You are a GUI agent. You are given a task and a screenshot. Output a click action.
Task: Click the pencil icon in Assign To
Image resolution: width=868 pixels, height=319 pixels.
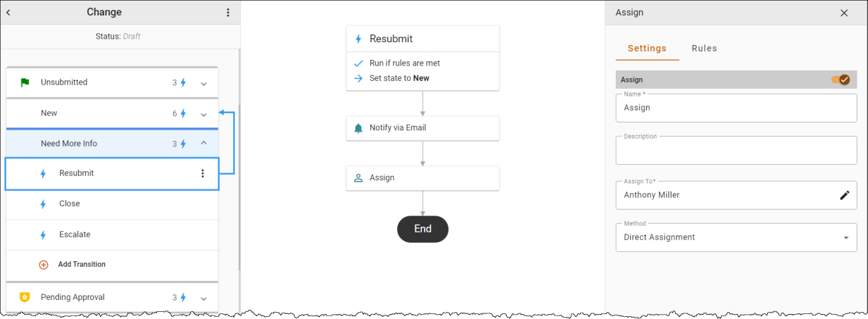point(845,195)
